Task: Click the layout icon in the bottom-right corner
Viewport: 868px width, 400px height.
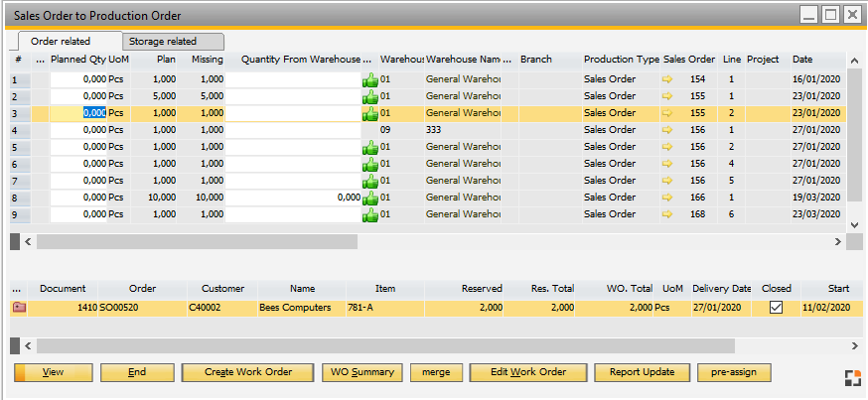Action: point(853,377)
